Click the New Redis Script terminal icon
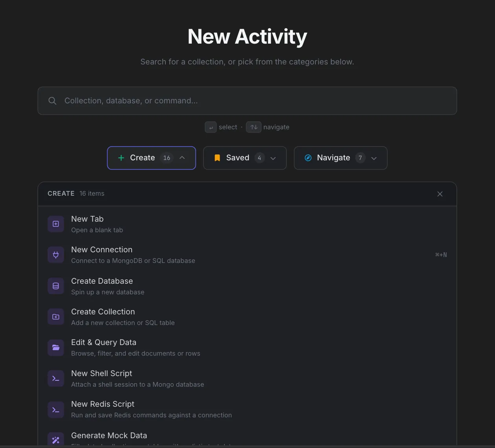This screenshot has width=495, height=448. [x=56, y=409]
